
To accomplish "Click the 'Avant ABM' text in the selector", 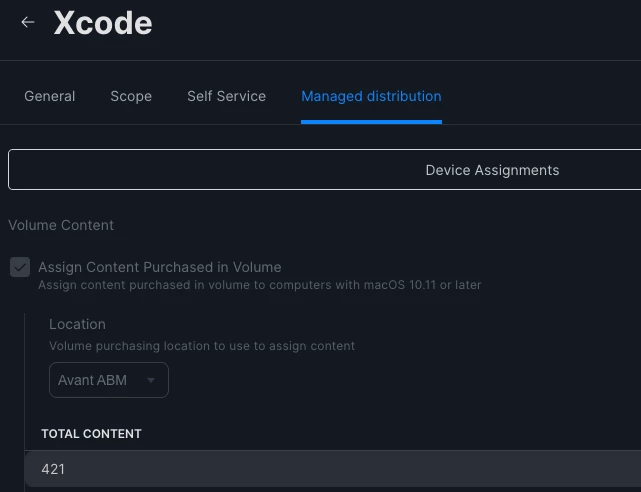I will coord(92,380).
